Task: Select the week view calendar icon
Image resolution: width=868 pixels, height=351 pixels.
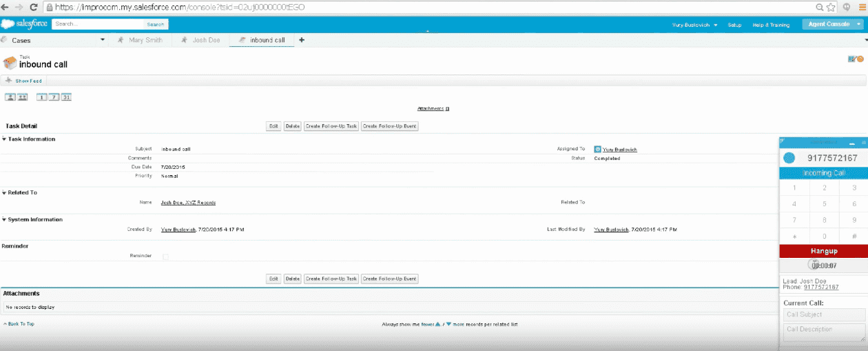Action: click(x=54, y=97)
